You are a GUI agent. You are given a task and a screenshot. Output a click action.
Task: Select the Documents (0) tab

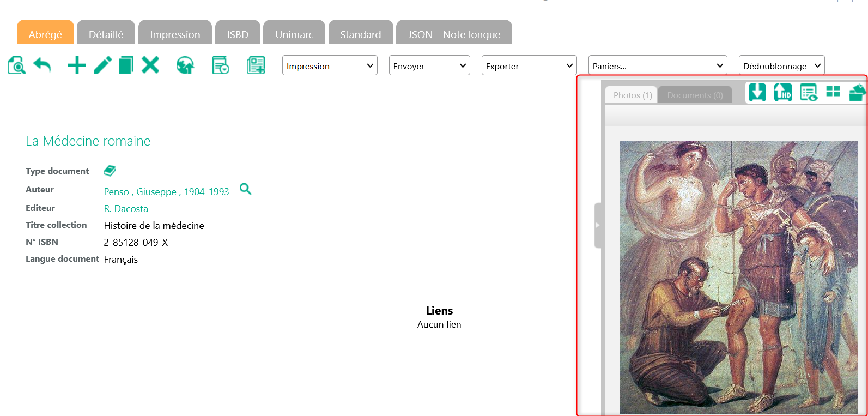pyautogui.click(x=695, y=95)
